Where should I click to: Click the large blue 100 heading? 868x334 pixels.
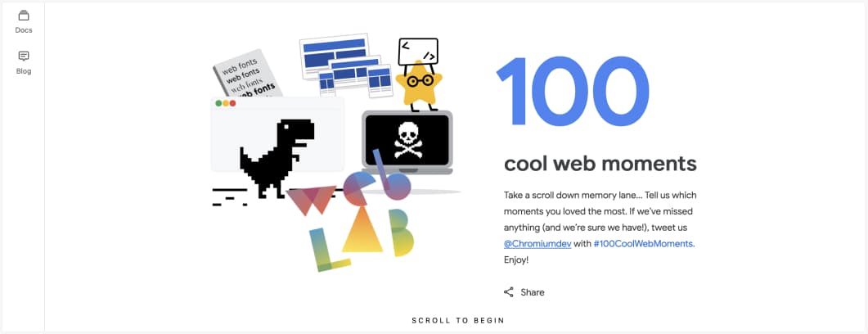coord(573,91)
